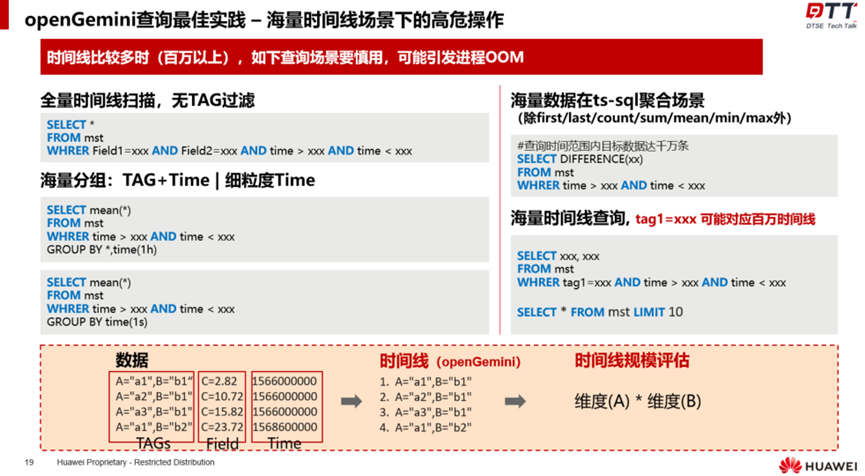The image size is (865, 476).
Task: Select the 数据 heading
Action: (x=132, y=360)
